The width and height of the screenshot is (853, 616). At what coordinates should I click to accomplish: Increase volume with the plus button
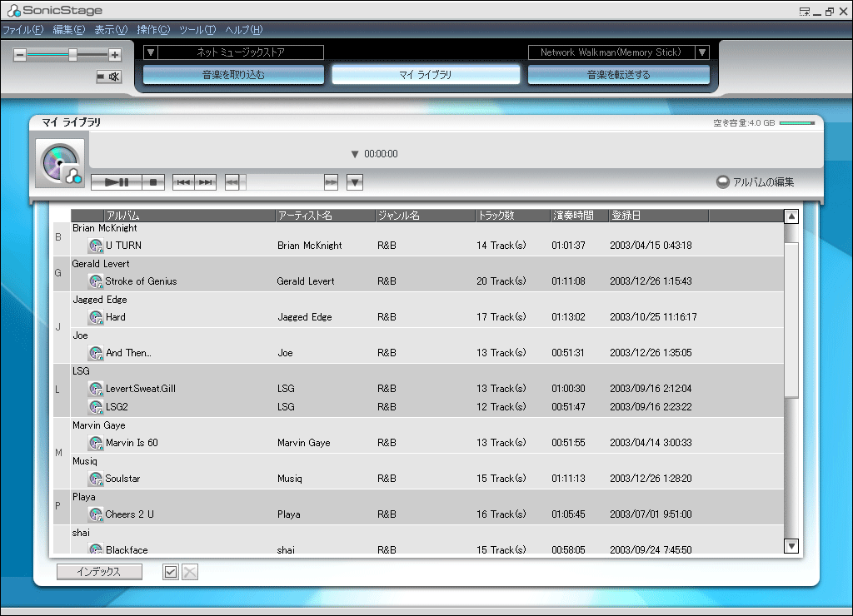click(114, 54)
